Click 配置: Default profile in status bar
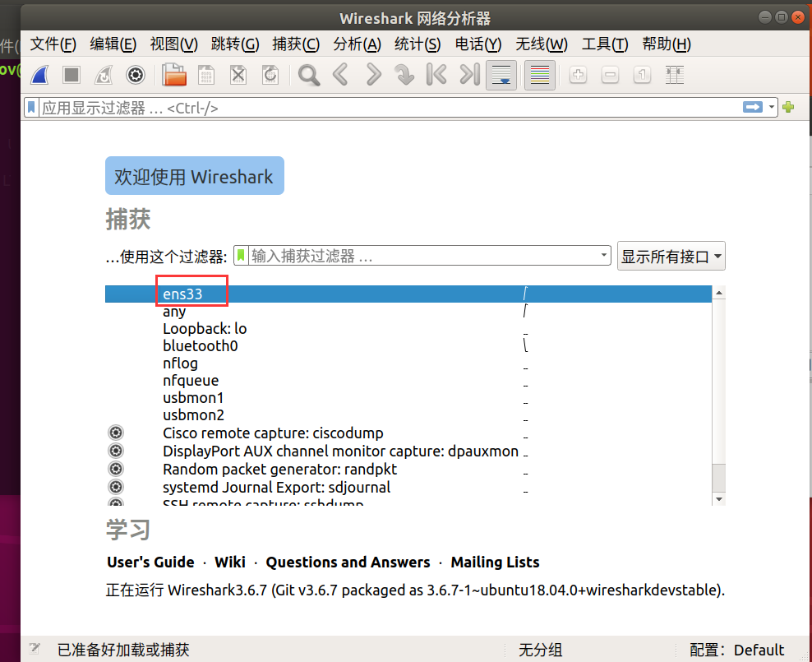812x662 pixels. point(736,650)
